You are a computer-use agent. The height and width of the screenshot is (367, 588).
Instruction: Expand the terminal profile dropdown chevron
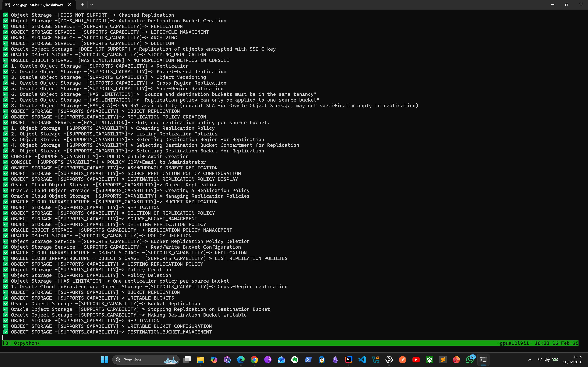pos(92,5)
